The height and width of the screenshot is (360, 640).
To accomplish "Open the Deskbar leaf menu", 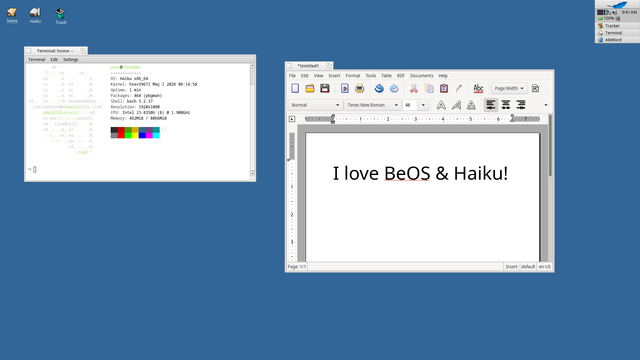I will 617,4.
